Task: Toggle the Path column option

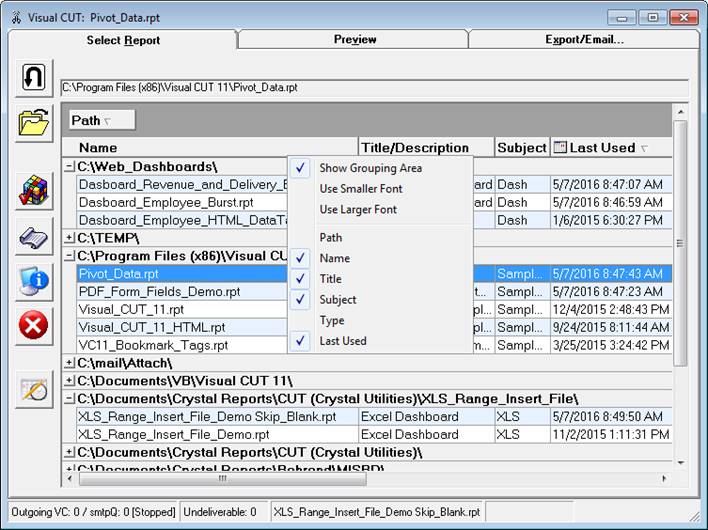Action: [380, 237]
